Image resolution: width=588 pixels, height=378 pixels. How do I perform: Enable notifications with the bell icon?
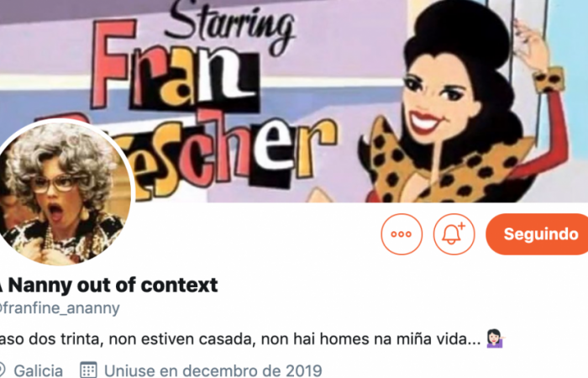[454, 234]
